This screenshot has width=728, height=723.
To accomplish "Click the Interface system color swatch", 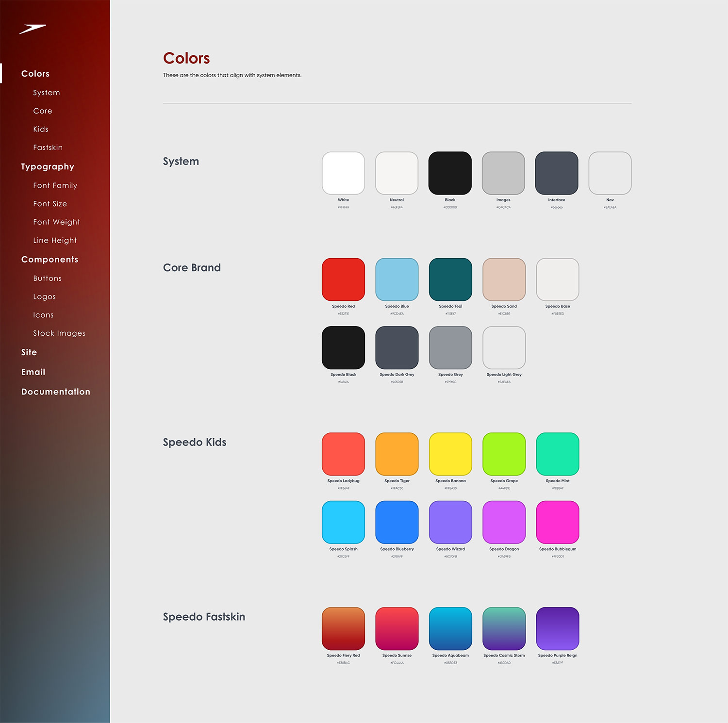I will (x=556, y=173).
